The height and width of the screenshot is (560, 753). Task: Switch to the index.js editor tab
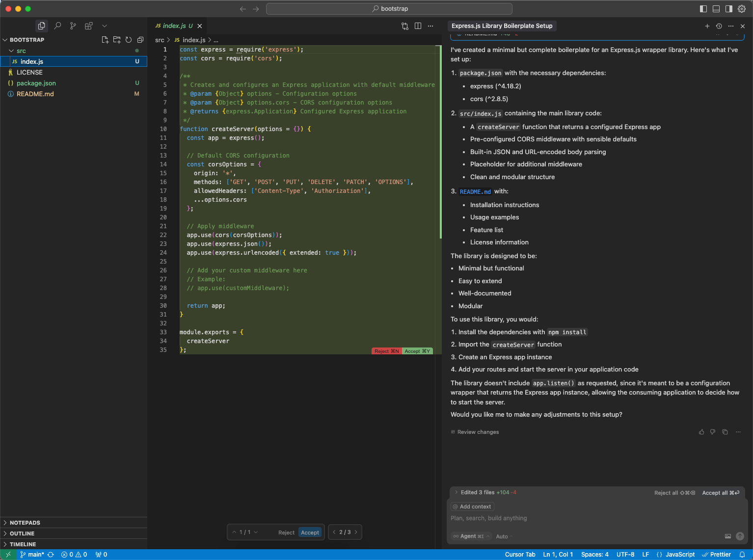click(174, 26)
